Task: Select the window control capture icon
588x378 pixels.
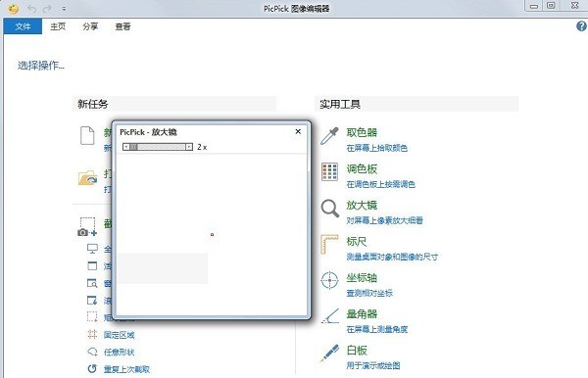Action: (x=92, y=283)
